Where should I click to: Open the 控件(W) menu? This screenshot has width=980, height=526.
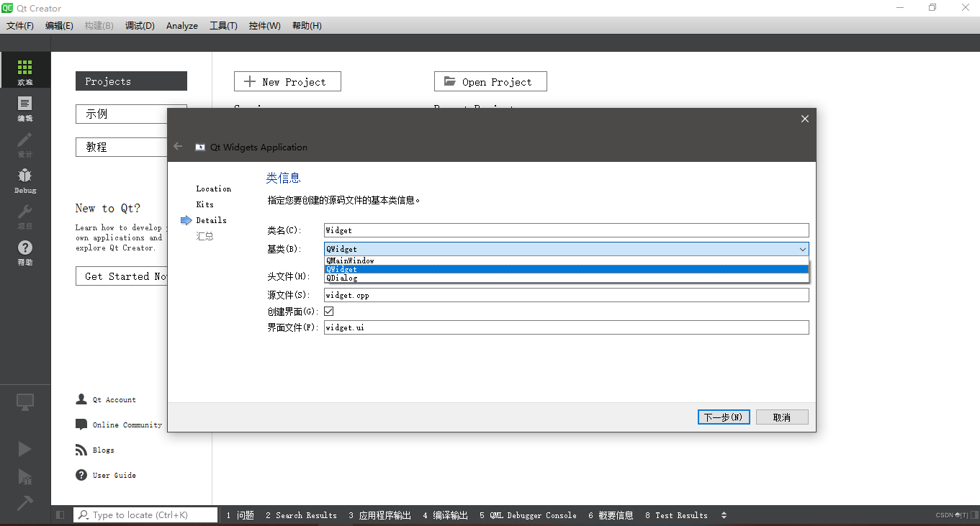[265, 25]
